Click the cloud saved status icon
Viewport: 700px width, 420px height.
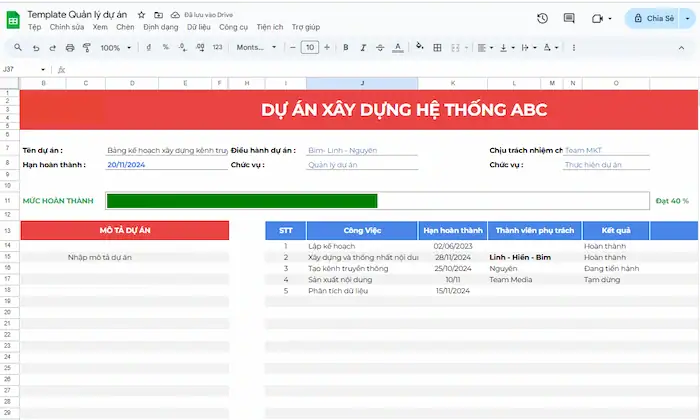(x=175, y=15)
